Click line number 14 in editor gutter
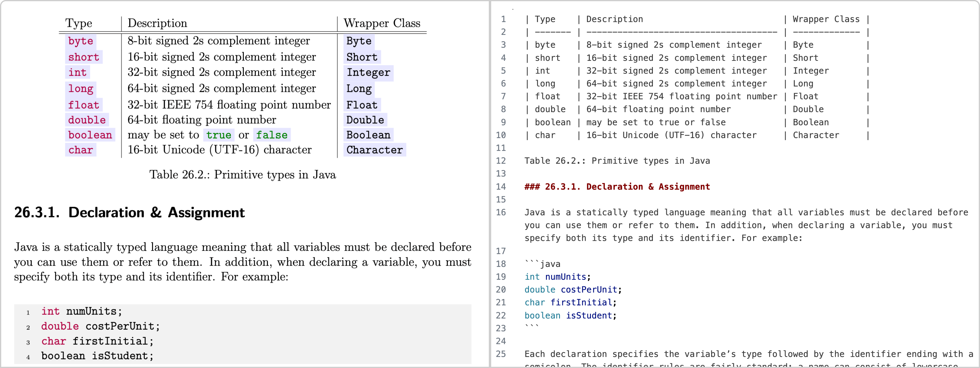The image size is (980, 368). [501, 187]
